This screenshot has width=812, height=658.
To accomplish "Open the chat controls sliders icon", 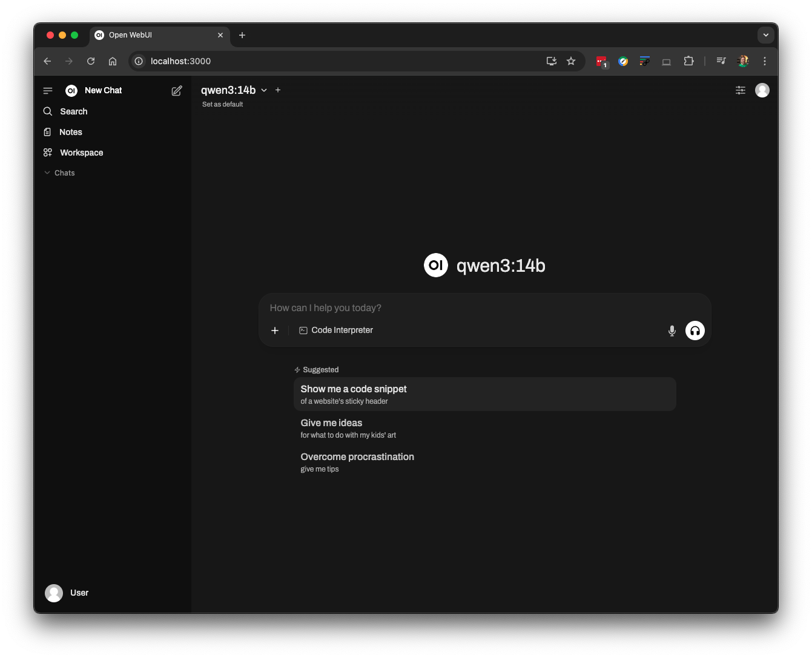I will [740, 90].
